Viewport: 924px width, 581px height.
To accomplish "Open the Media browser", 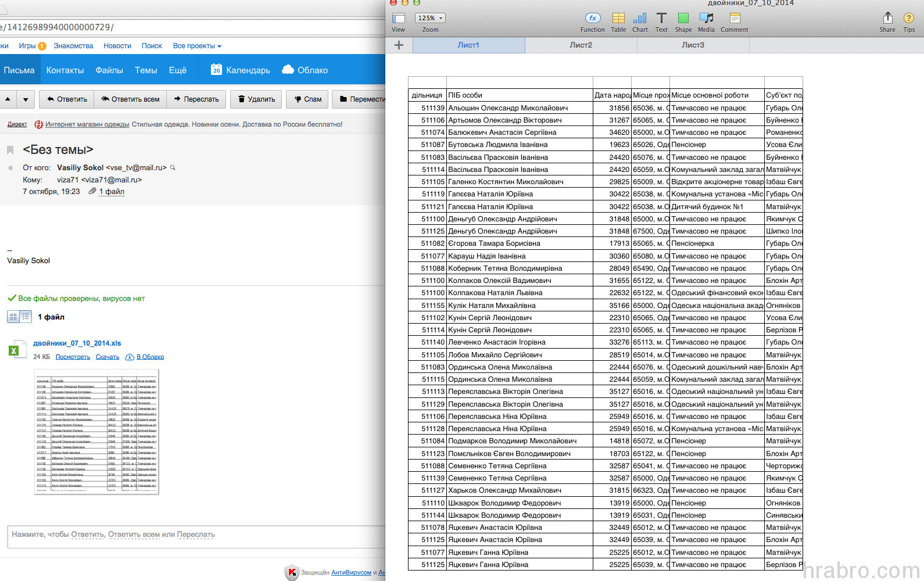I will [x=706, y=19].
